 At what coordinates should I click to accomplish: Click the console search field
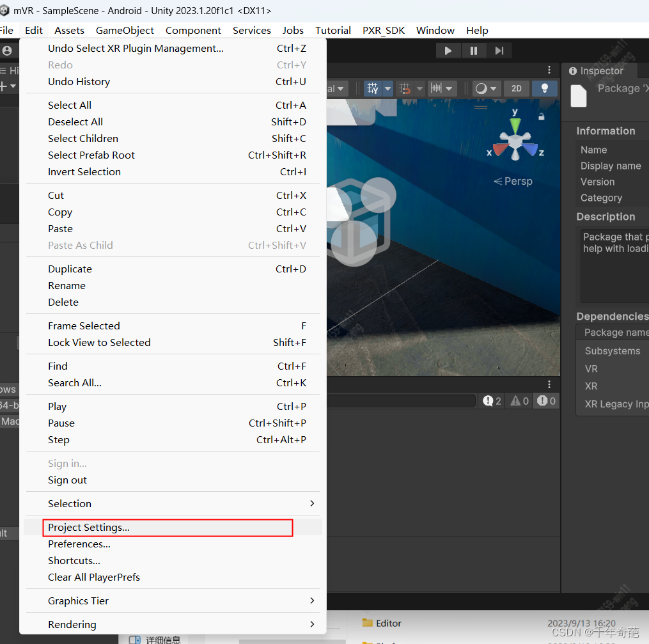point(401,401)
